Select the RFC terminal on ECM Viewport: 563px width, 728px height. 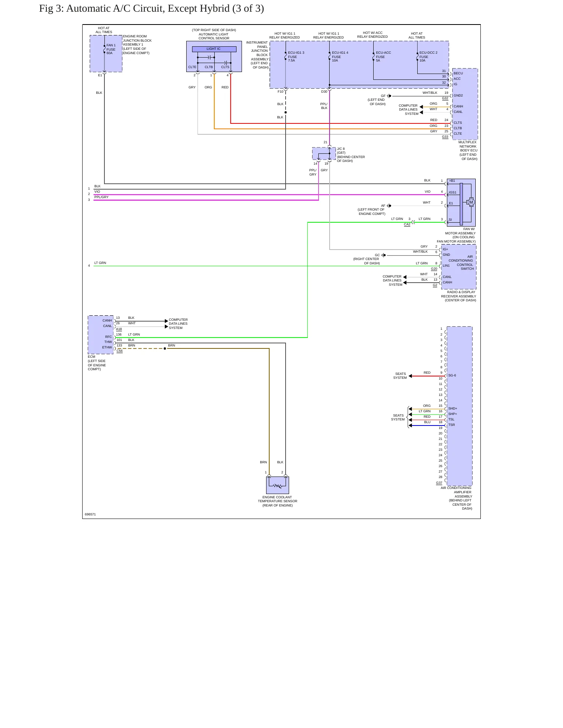coord(108,337)
